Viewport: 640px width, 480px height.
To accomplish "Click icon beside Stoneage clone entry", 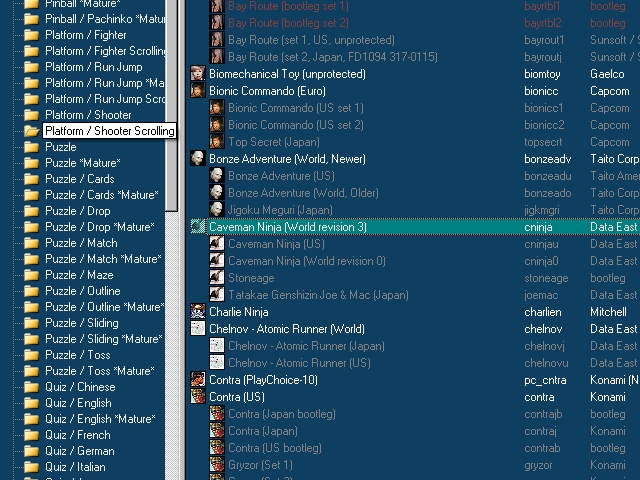I will (x=217, y=278).
